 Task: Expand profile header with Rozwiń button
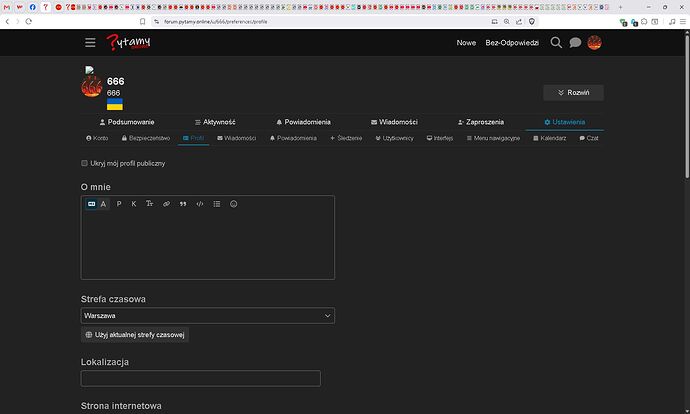point(573,93)
